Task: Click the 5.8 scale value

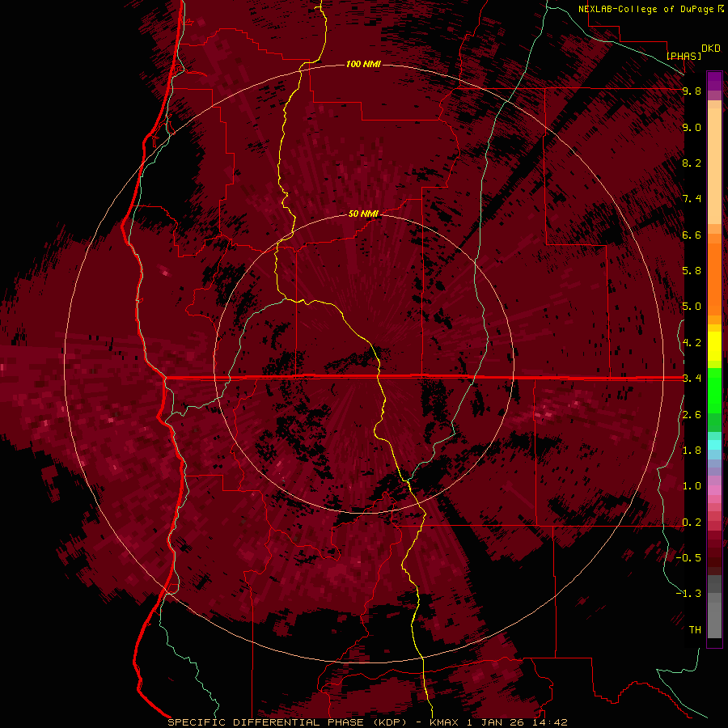Action: [692, 271]
